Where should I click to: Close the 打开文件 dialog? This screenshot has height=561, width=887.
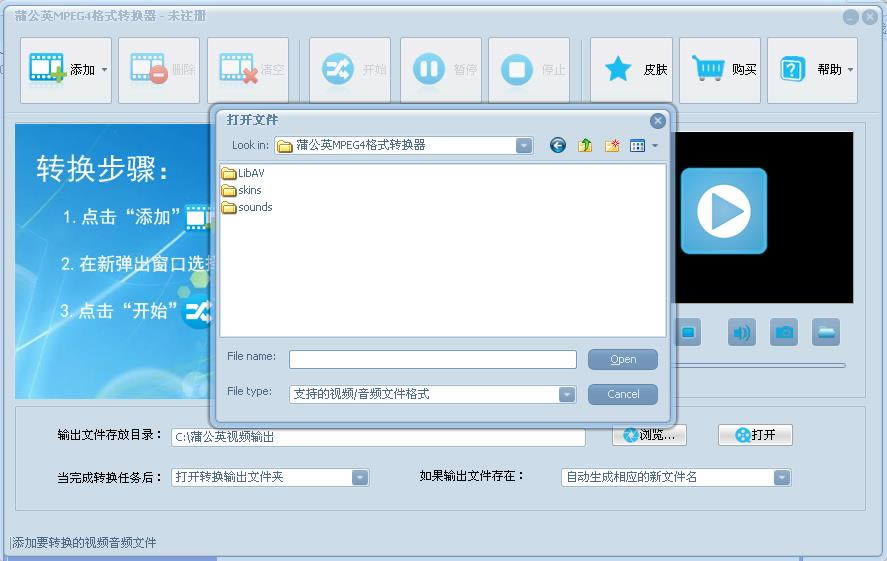pyautogui.click(x=657, y=120)
